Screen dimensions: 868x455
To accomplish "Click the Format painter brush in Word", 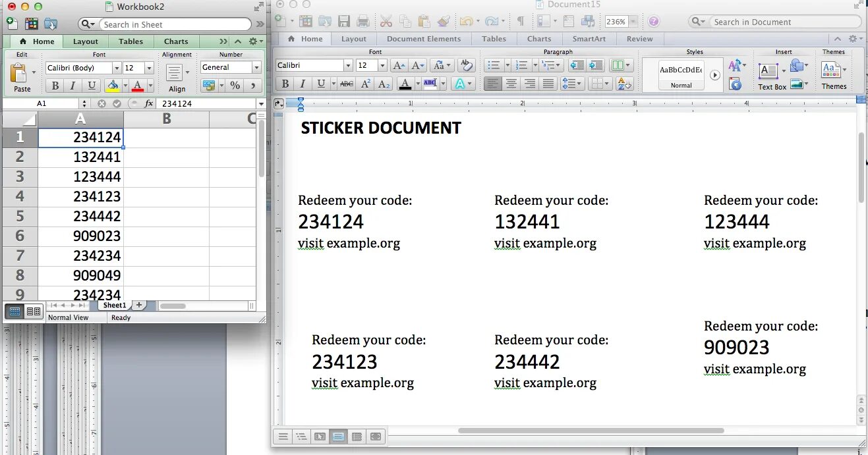I will 444,22.
